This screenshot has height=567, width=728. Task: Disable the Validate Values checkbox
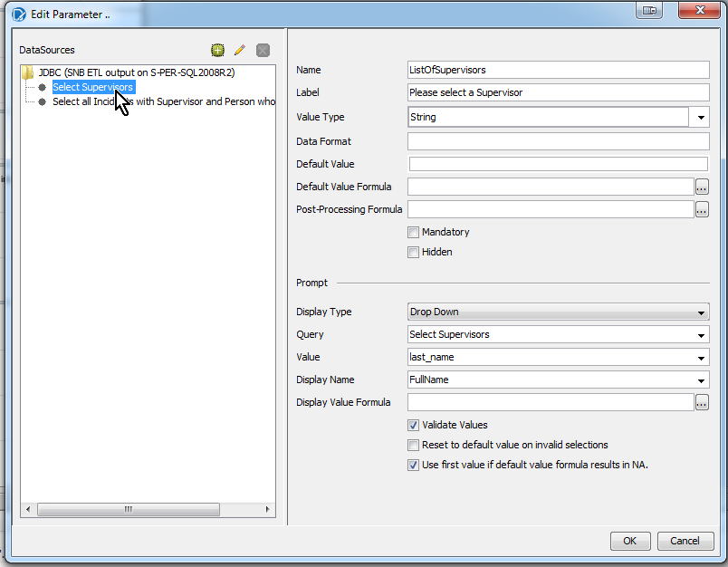(x=414, y=425)
